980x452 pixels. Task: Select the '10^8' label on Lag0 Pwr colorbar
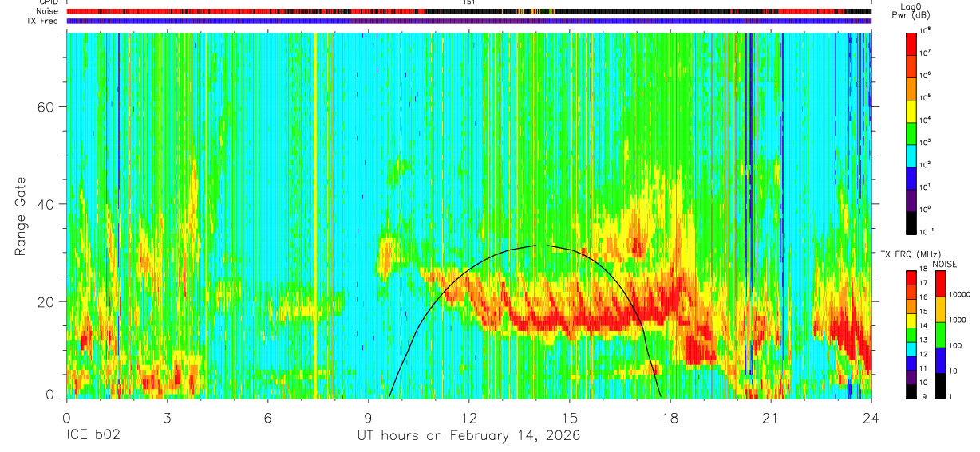pos(925,30)
